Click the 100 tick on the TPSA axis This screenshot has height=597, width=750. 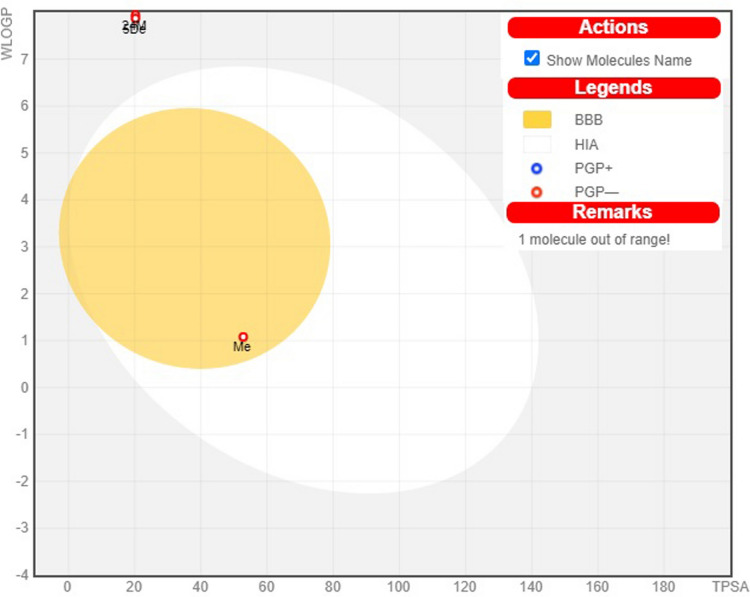(398, 586)
